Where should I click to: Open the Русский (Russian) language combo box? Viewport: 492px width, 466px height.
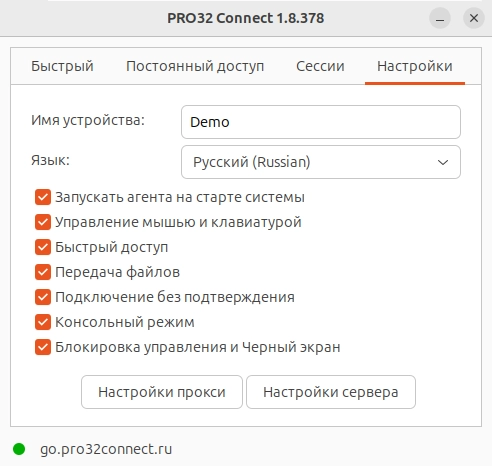pos(321,162)
